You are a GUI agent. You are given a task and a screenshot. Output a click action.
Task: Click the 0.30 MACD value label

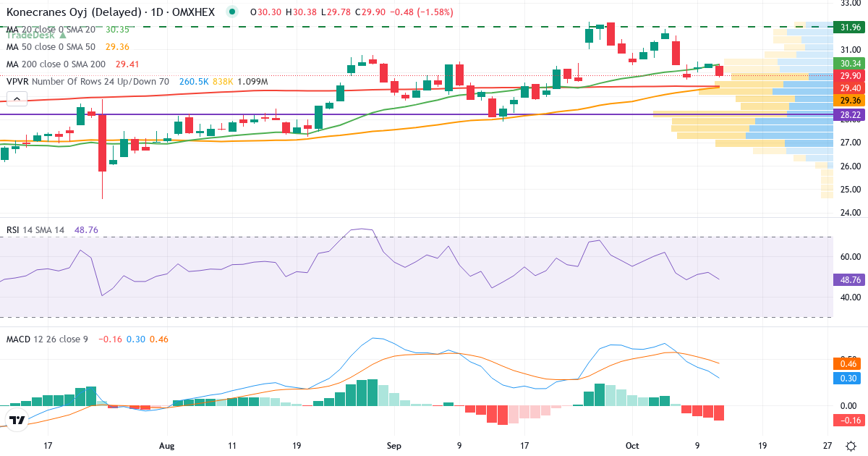pos(848,378)
